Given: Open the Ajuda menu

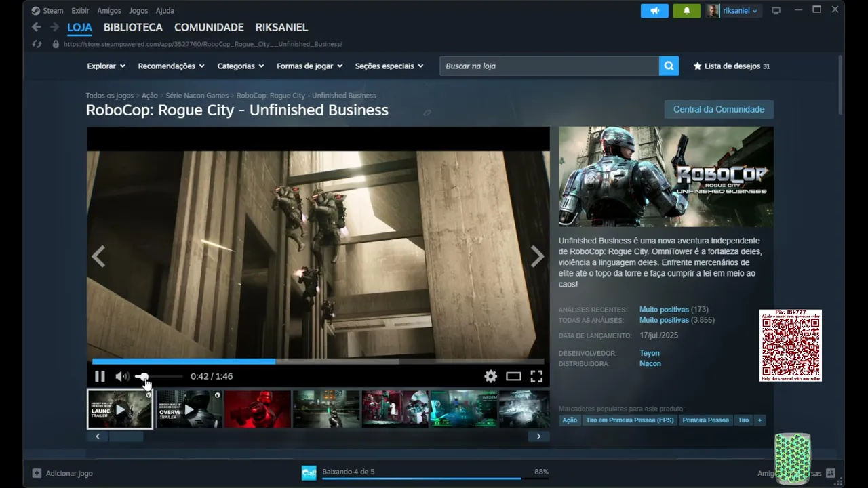Looking at the screenshot, I should tap(165, 11).
